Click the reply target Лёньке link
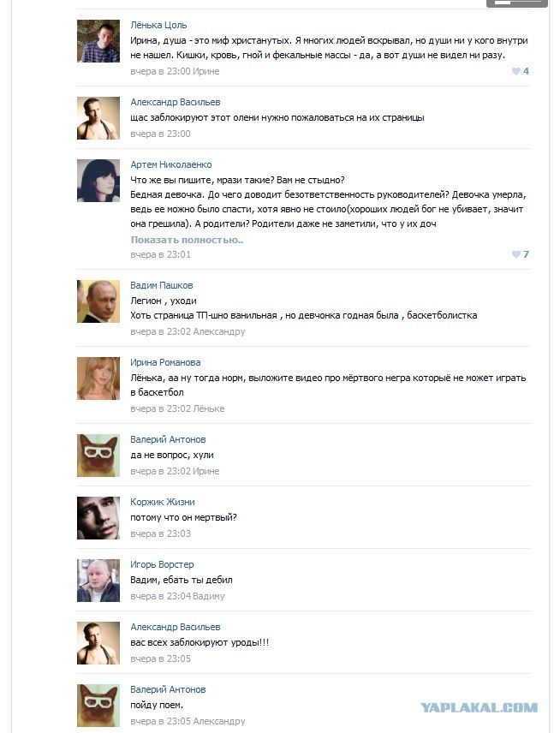 tap(208, 408)
